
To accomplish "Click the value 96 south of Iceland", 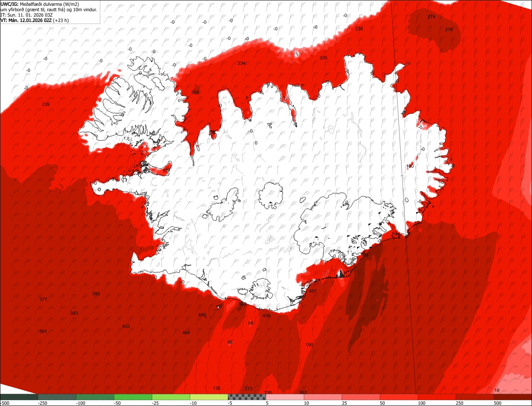I will 230,342.
